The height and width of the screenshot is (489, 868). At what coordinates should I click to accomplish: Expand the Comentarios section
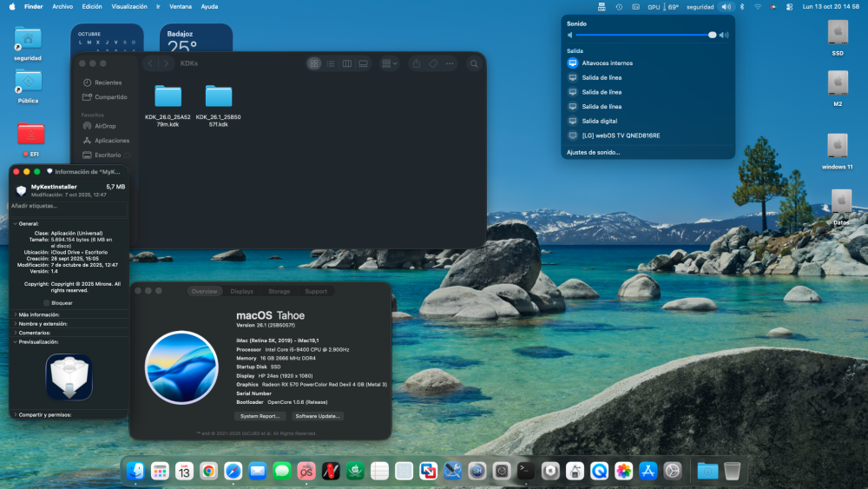(x=15, y=333)
